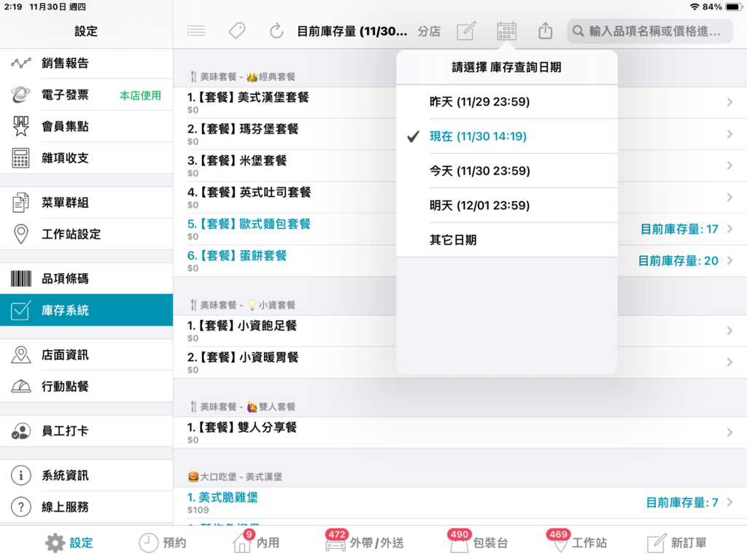Screen dimensions: 747x560
Task: Switch to the 內用 tab
Action: tap(256, 542)
